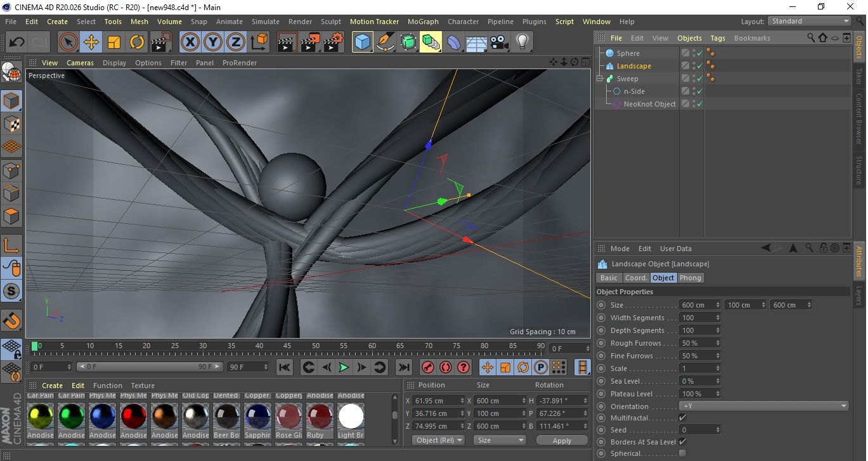868x461 pixels.
Task: Add a Camera object
Action: click(499, 42)
